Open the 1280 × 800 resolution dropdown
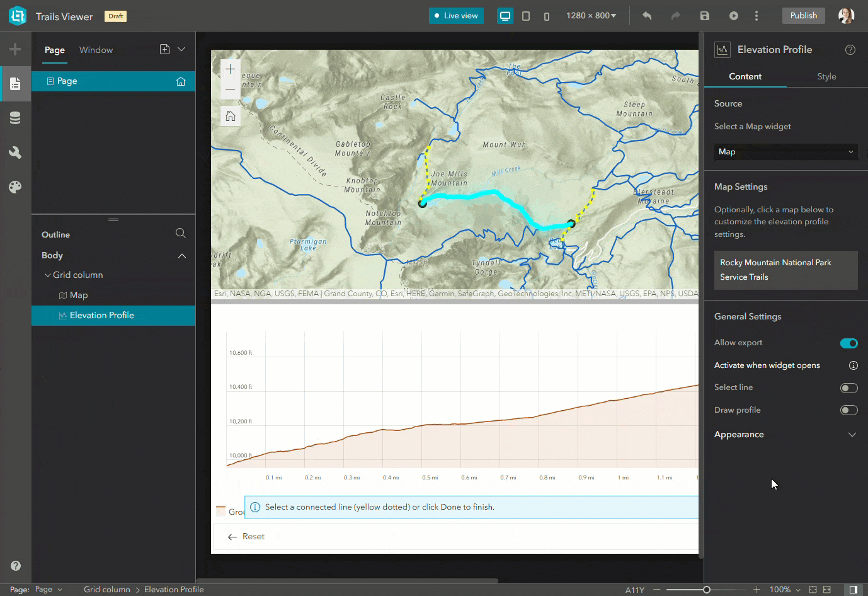 coord(591,15)
